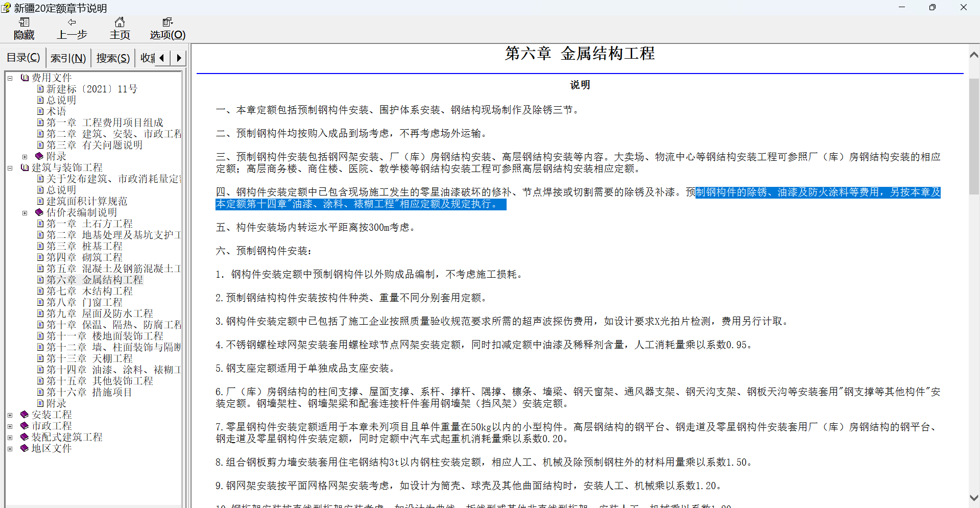Expand the 安装工程 tree node
980x508 pixels.
pos(10,415)
